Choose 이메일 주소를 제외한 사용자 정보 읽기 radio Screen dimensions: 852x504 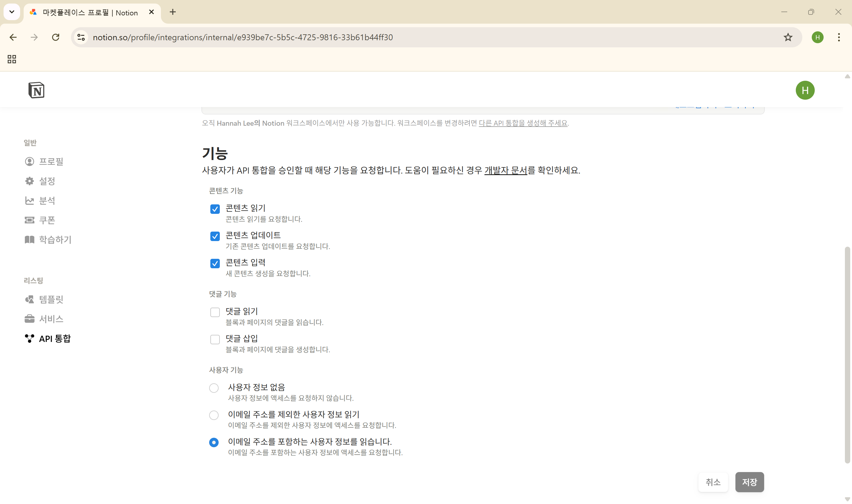(x=214, y=415)
